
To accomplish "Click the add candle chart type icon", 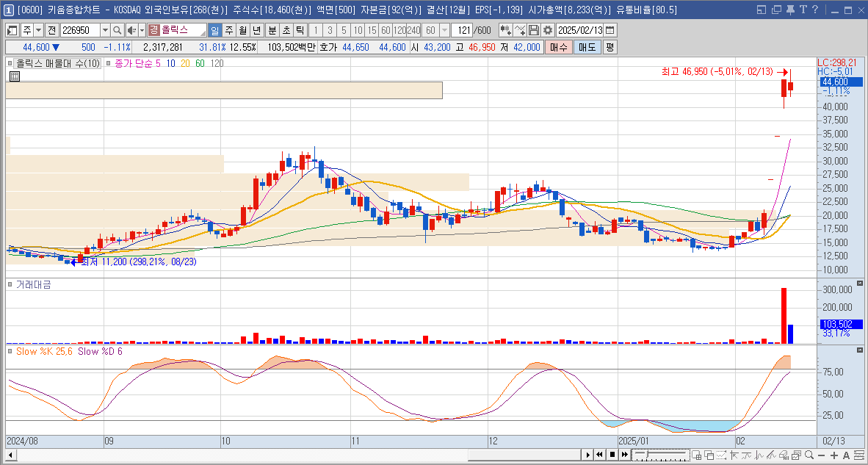I will pyautogui.click(x=504, y=30).
